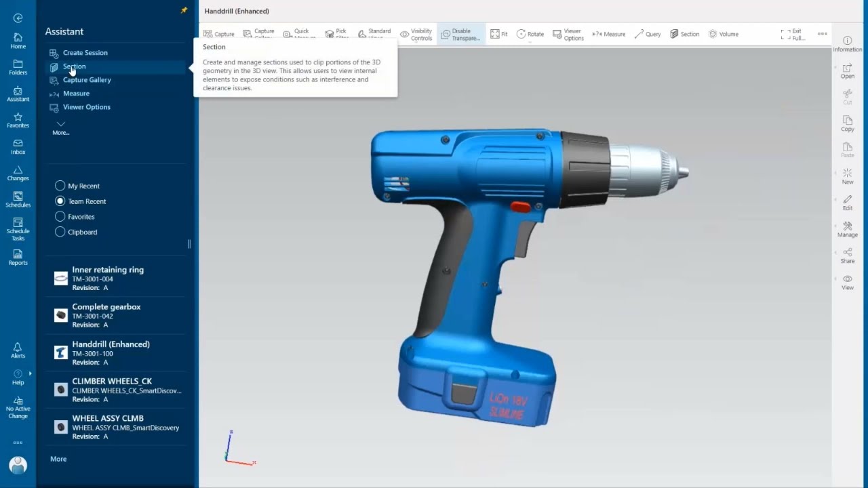Select Measure in the viewer toolbar
Screen dimensions: 868x488
pyautogui.click(x=609, y=34)
